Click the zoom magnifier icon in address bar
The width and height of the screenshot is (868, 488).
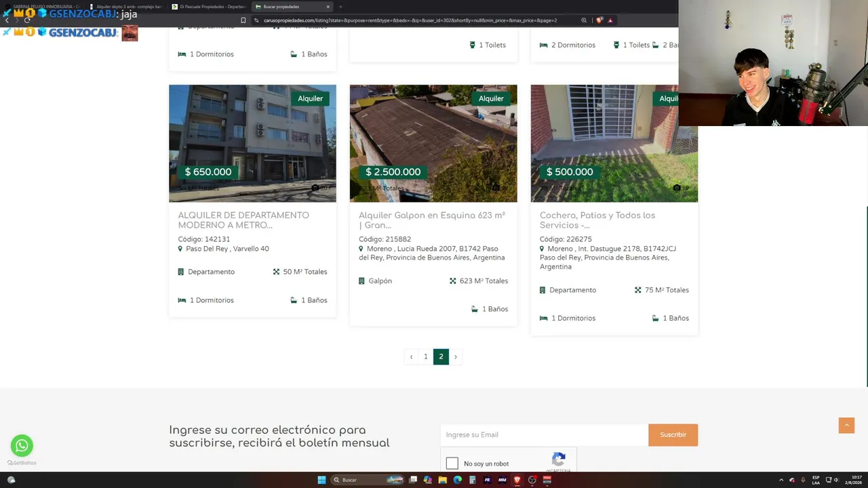584,20
